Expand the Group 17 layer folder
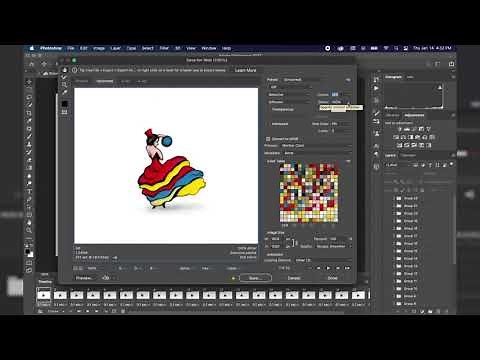This screenshot has width=480, height=360. (x=394, y=236)
